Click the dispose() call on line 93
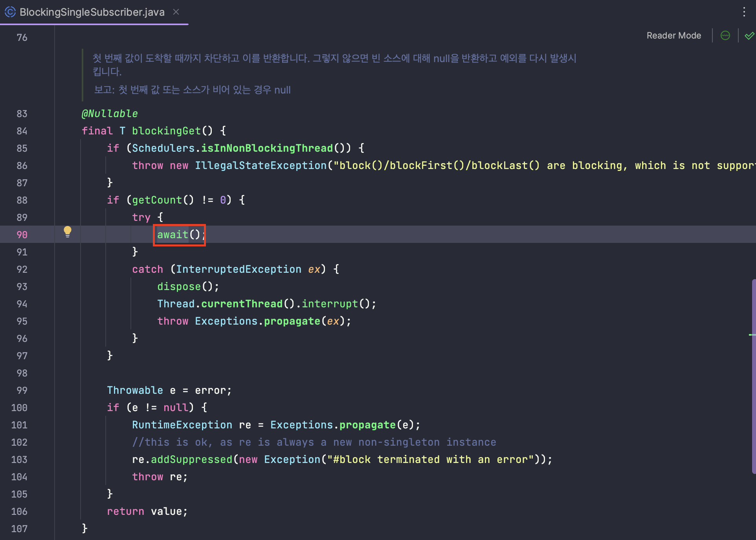Viewport: 756px width, 540px height. [179, 287]
